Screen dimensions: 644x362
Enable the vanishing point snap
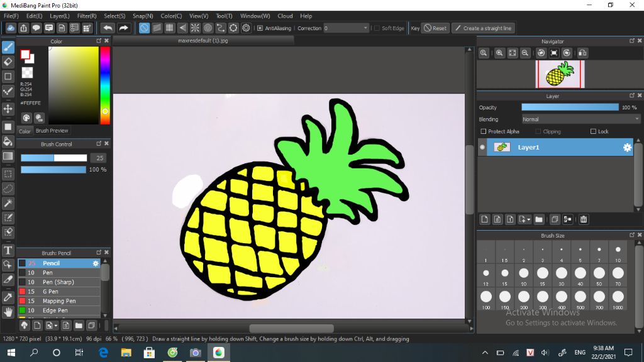click(182, 28)
